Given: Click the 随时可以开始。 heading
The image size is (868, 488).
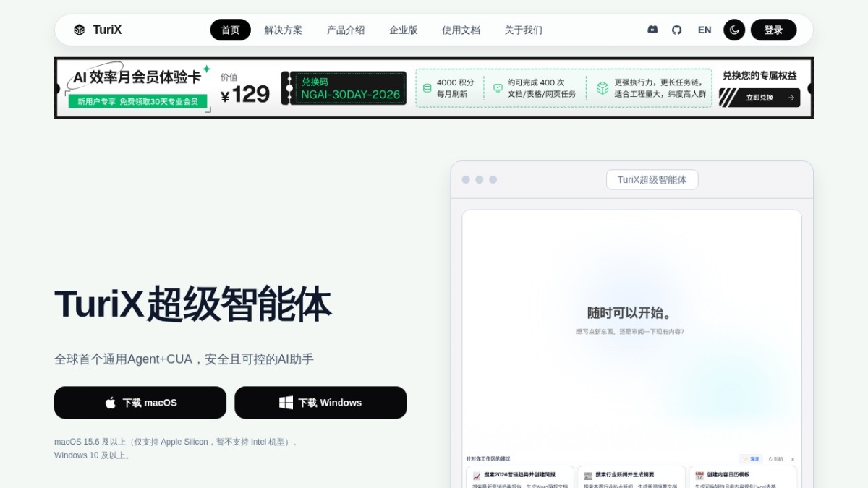Looking at the screenshot, I should pos(630,313).
